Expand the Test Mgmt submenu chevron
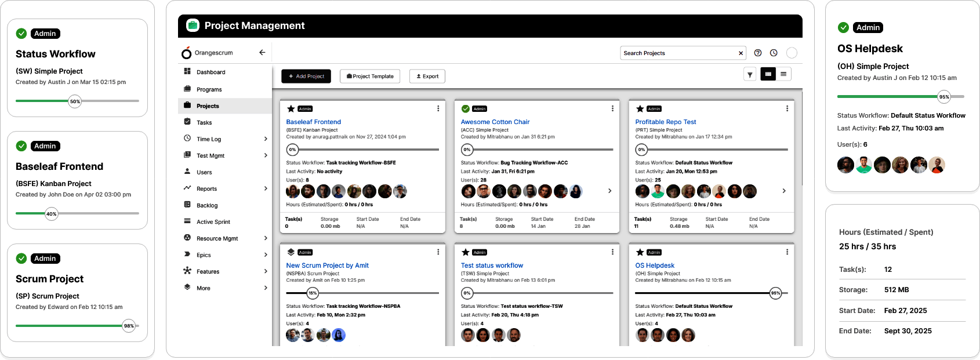 (266, 155)
